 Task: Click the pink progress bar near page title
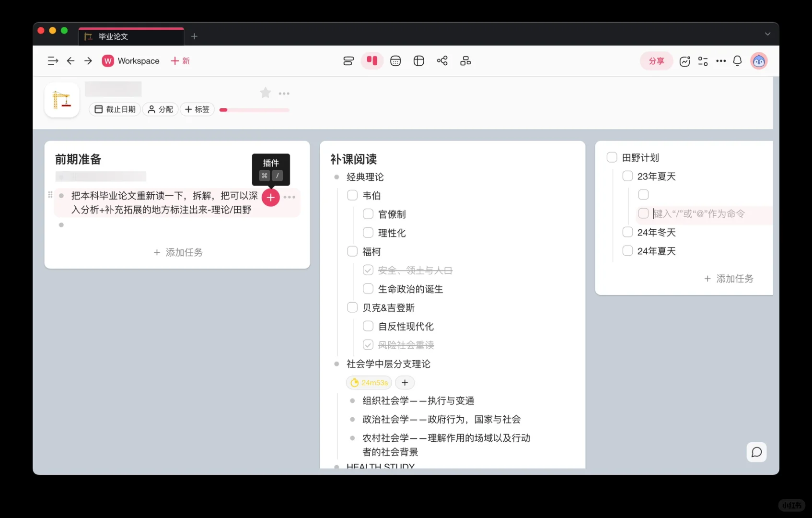254,110
